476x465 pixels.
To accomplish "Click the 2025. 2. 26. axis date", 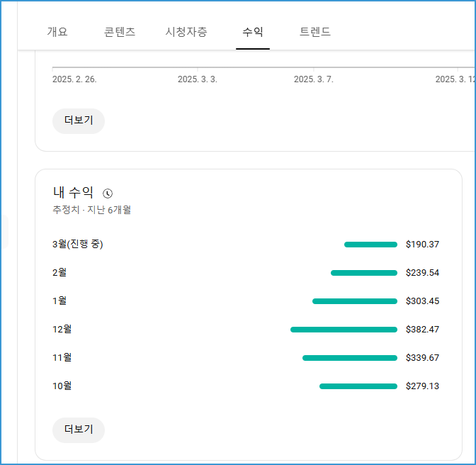I will 74,79.
